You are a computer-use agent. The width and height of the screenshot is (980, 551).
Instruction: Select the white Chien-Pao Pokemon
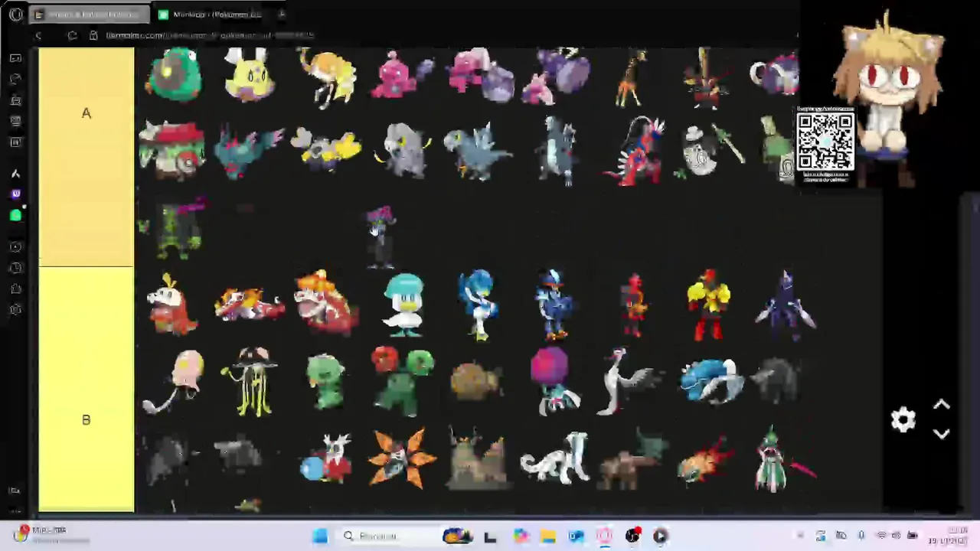554,459
